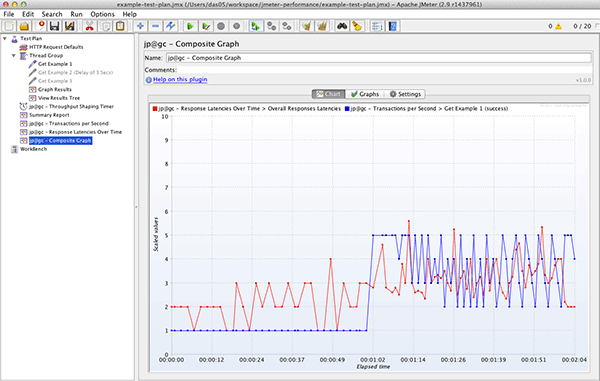
Task: Click the Toggle enable/disable toolbar icon
Action: point(170,26)
